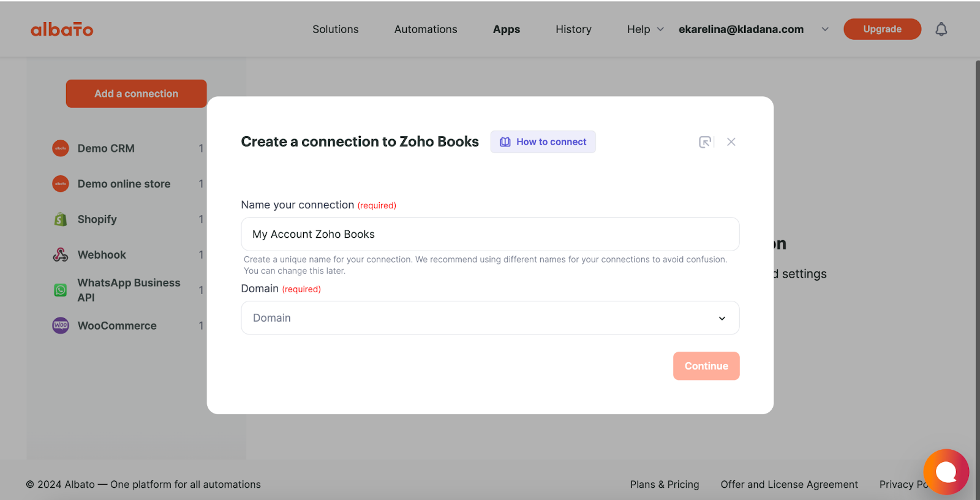Click the dialog title Create a connection to Zoho Books

[360, 142]
